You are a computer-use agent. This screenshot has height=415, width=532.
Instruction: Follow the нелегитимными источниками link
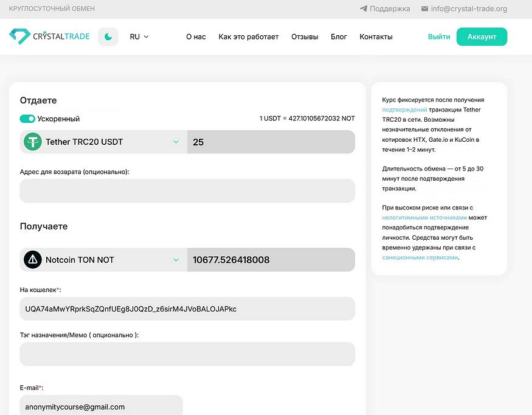(x=424, y=217)
